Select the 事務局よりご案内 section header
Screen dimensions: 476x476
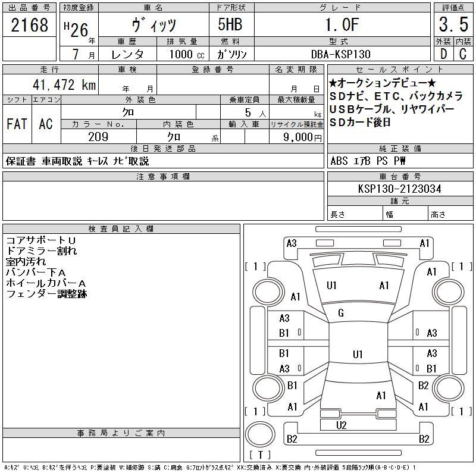(121, 433)
